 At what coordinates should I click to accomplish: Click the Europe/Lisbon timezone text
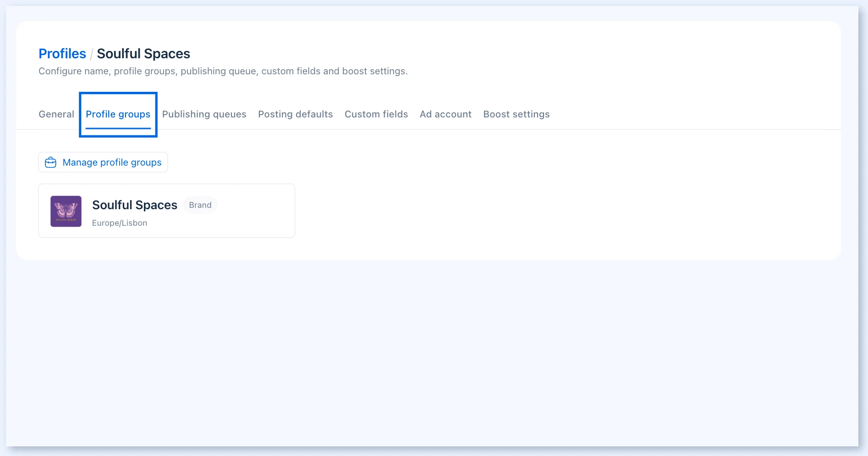[120, 223]
